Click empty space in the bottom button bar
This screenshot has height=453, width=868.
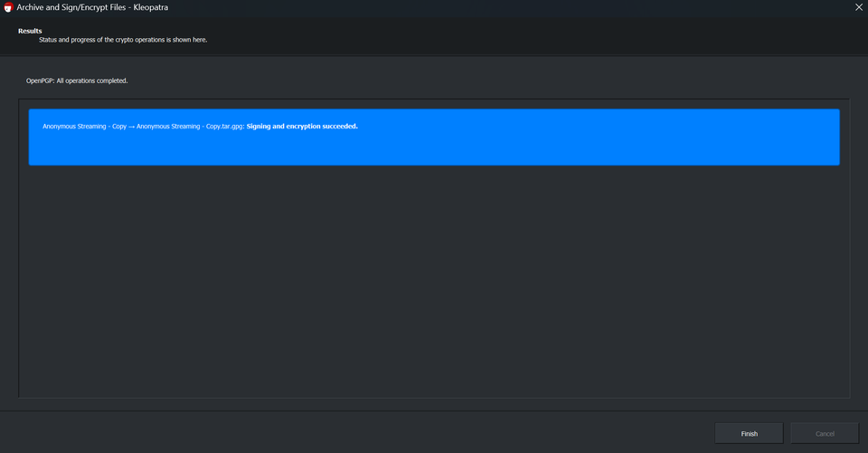click(362, 433)
